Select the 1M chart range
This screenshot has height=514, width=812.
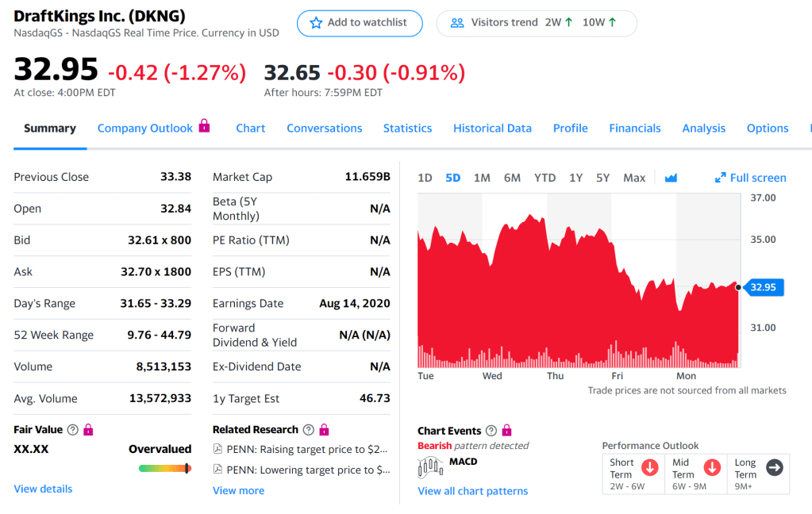482,178
